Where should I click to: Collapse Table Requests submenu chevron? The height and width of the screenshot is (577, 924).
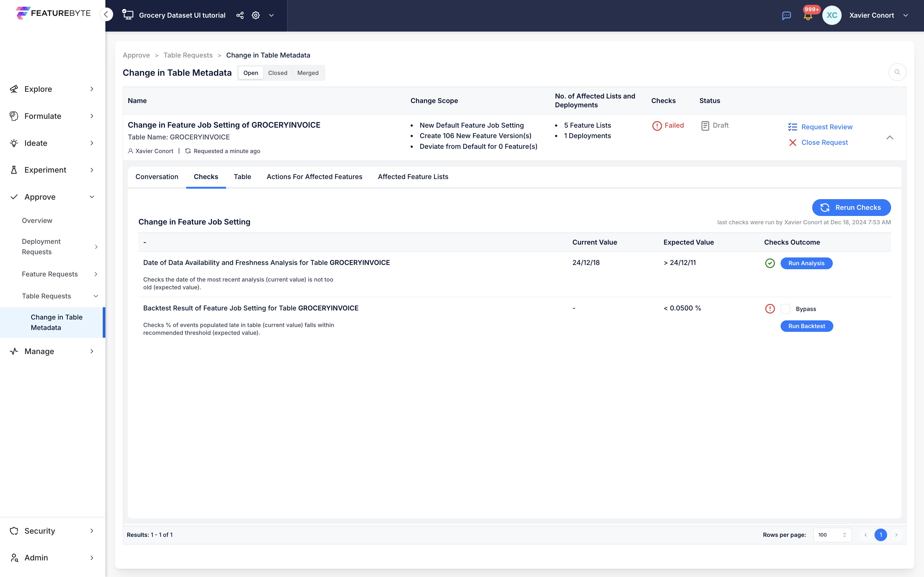pyautogui.click(x=96, y=296)
